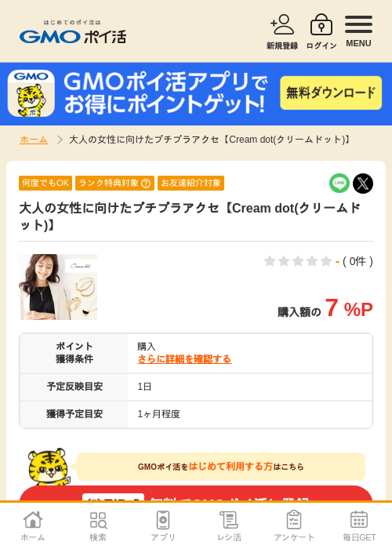The width and height of the screenshot is (392, 549).
Task: Follow the ホーム breadcrumb link
Action: pyautogui.click(x=34, y=140)
